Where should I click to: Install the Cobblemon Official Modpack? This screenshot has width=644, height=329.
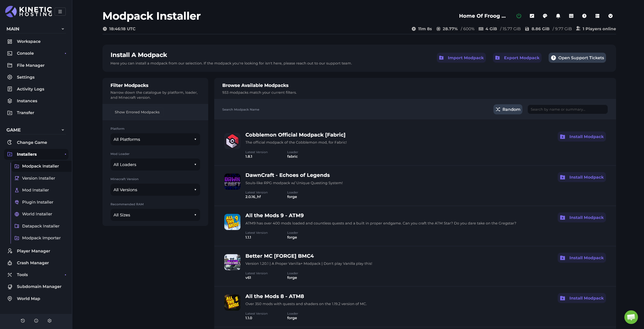(582, 137)
